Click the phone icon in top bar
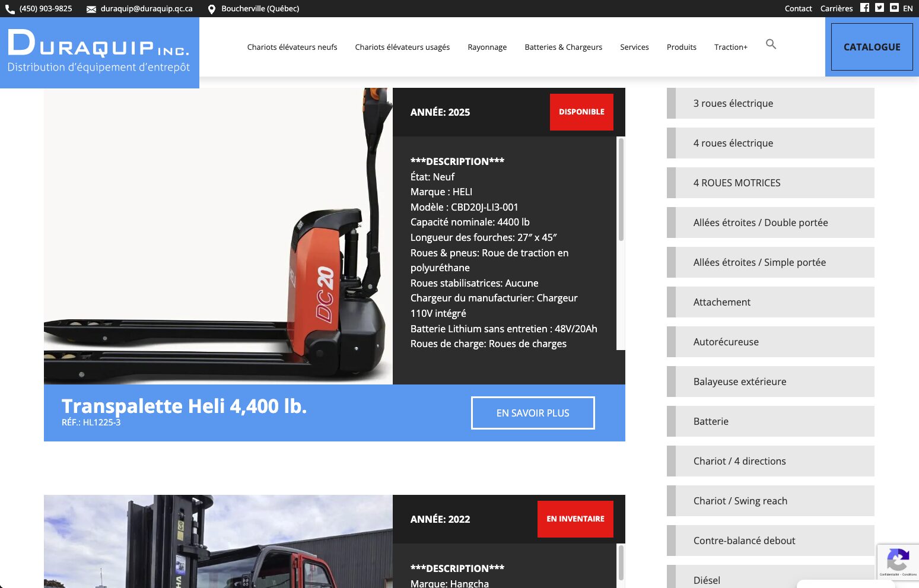The height and width of the screenshot is (588, 919). pyautogui.click(x=10, y=9)
